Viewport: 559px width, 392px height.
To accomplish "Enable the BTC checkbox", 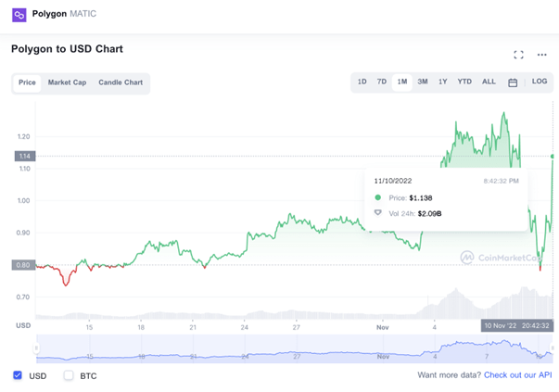I will pos(69,375).
